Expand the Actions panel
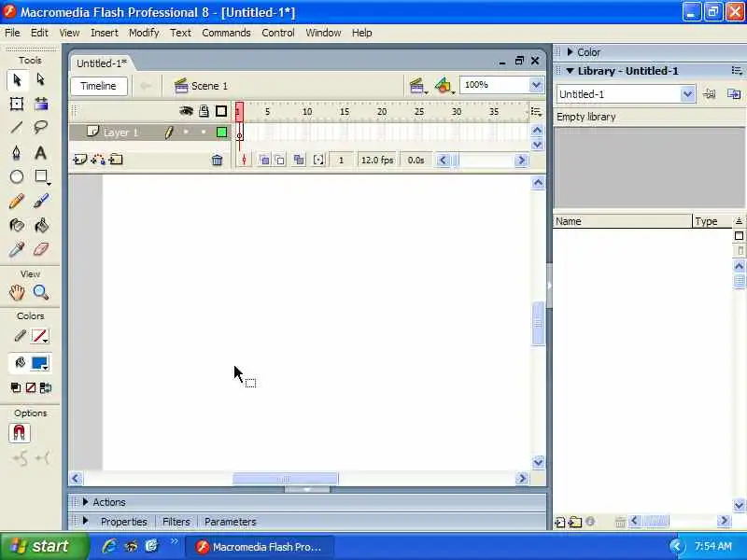The image size is (747, 560). pos(85,501)
